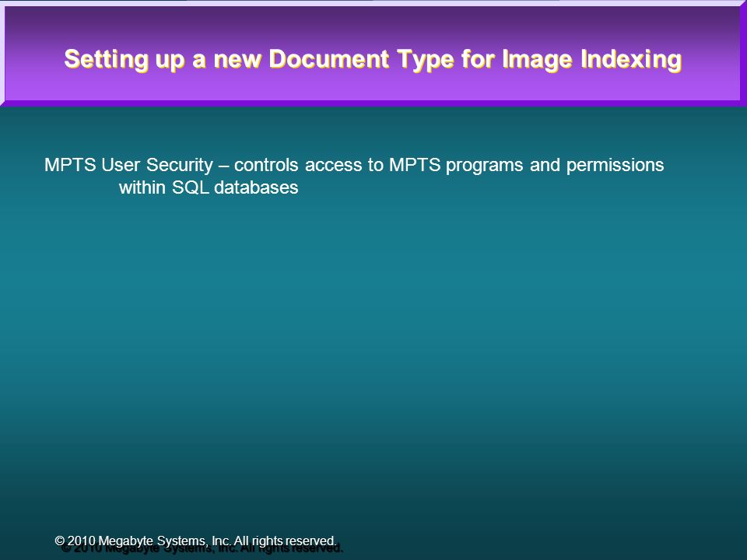Click the text "within SQL databases"

(209, 187)
